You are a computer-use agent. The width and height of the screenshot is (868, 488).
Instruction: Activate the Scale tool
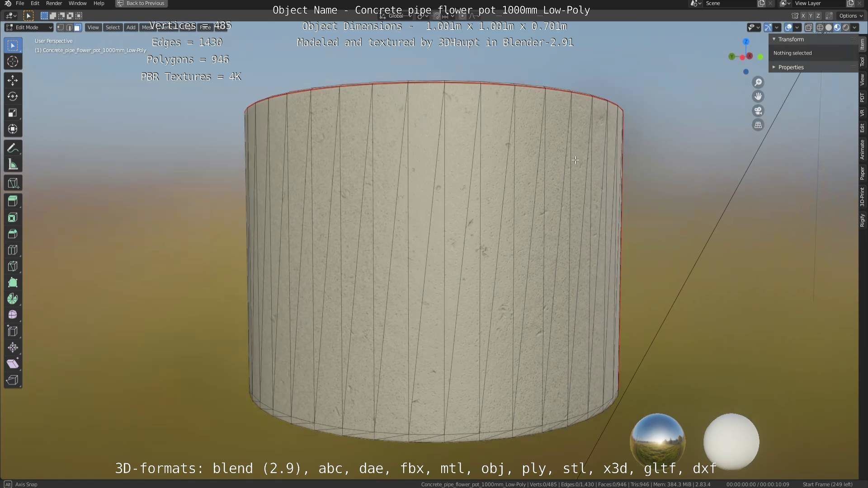tap(13, 113)
